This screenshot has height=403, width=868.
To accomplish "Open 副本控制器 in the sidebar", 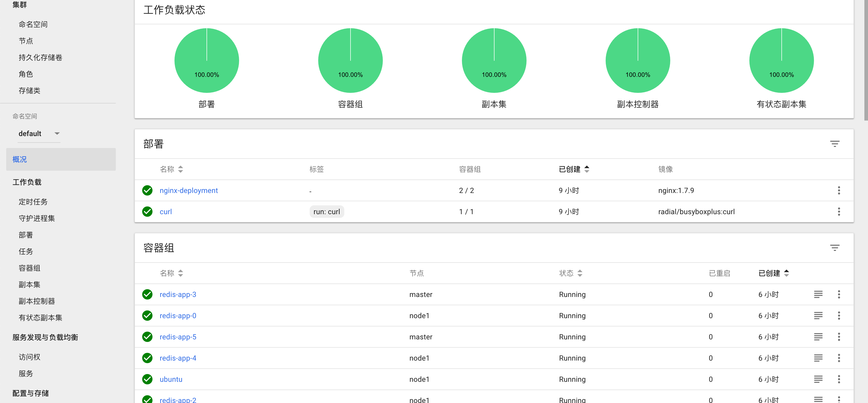I will 37,301.
